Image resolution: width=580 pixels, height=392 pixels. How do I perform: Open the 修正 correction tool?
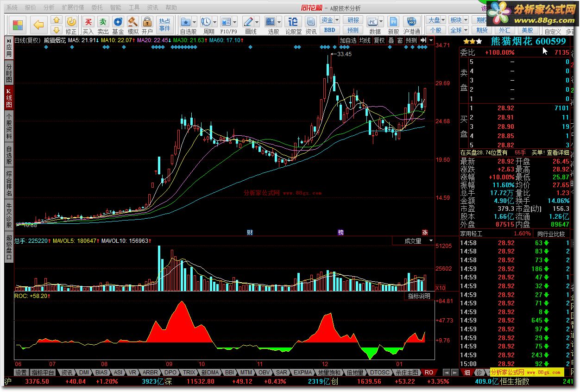[71, 25]
